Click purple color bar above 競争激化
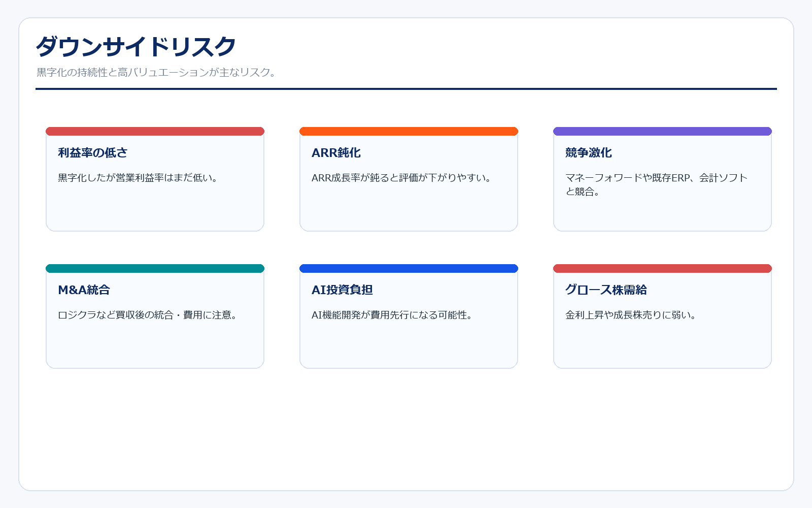812x508 pixels. tap(662, 131)
